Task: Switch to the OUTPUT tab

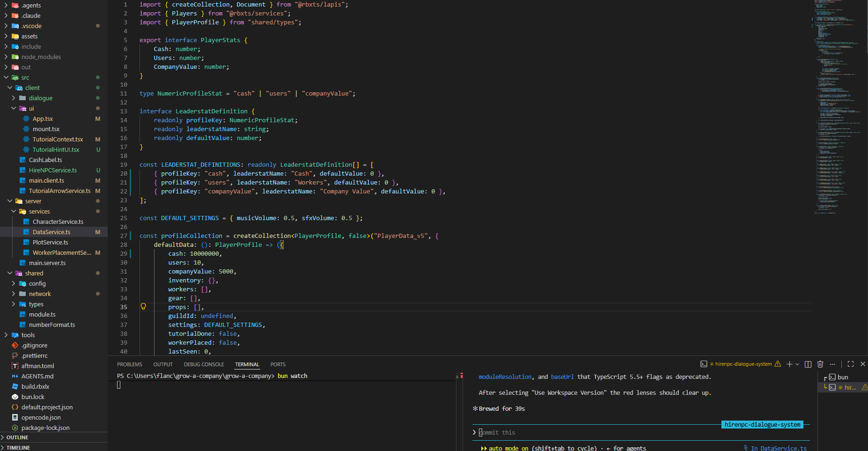Action: pos(163,364)
